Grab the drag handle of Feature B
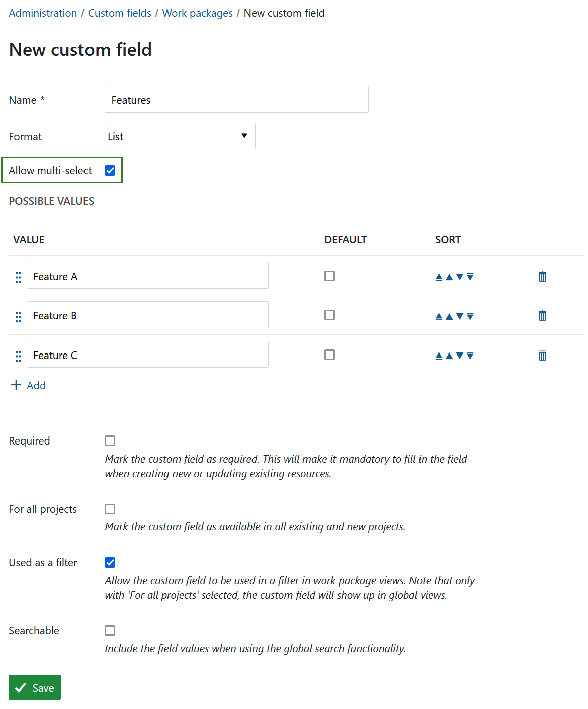 19,317
